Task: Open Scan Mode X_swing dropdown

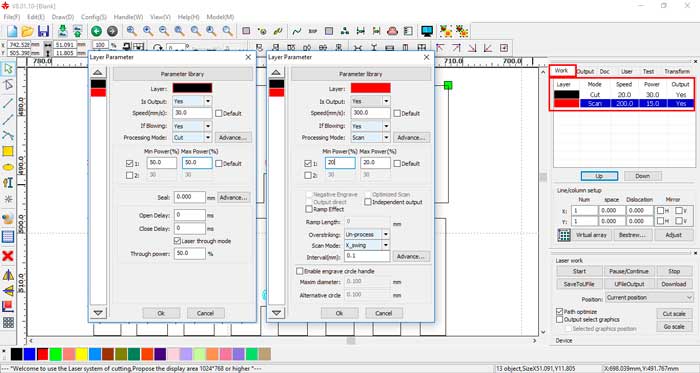Action: pos(386,245)
